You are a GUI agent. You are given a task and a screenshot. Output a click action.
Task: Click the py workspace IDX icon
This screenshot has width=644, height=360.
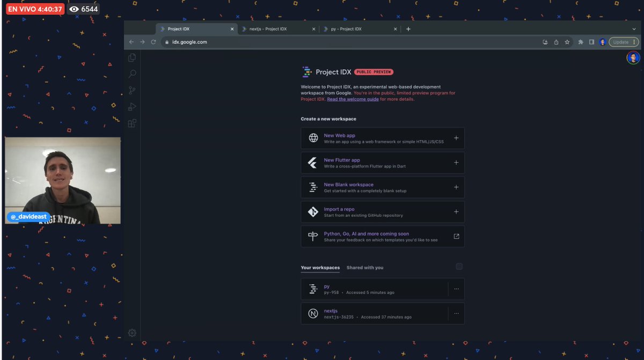pos(313,289)
